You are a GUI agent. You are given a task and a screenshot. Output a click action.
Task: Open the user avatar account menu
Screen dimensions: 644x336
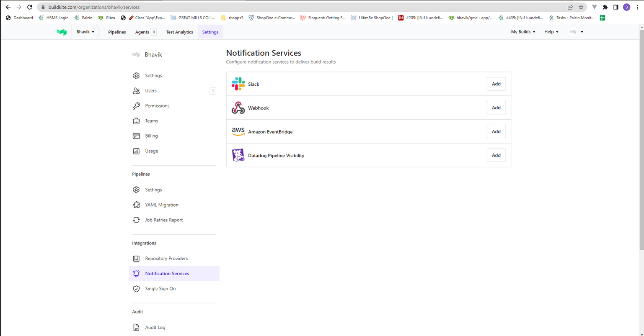pos(576,32)
